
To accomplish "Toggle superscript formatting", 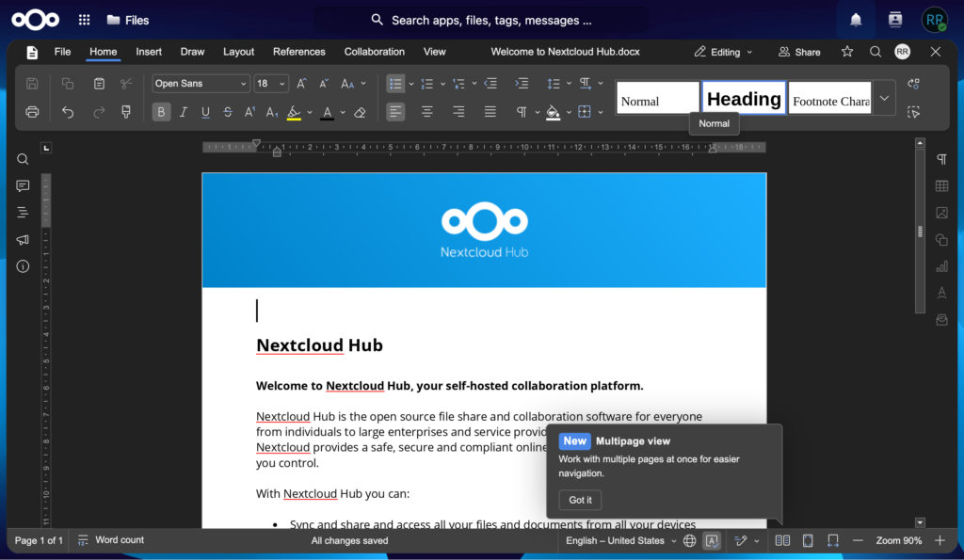I will pos(249,112).
